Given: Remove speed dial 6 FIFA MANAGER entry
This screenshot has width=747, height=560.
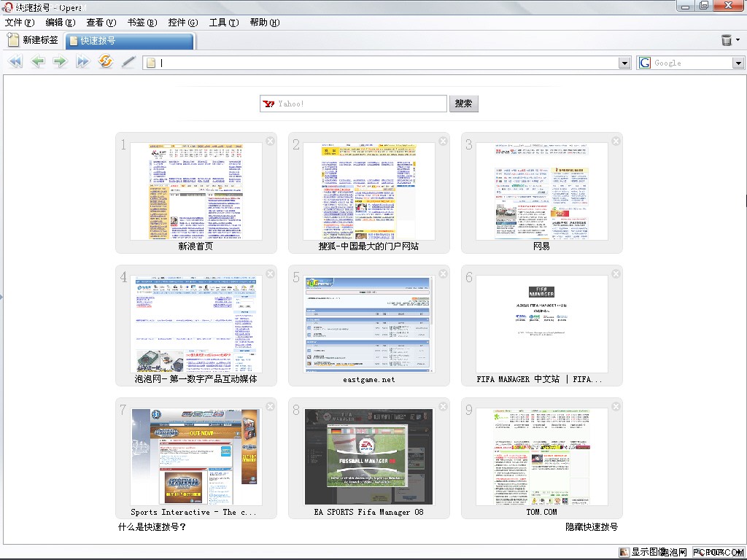Looking at the screenshot, I should pyautogui.click(x=616, y=273).
